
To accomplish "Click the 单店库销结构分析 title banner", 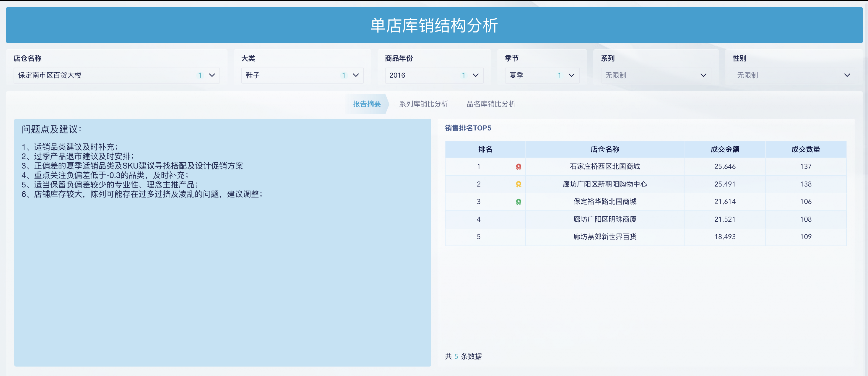I will [434, 25].
